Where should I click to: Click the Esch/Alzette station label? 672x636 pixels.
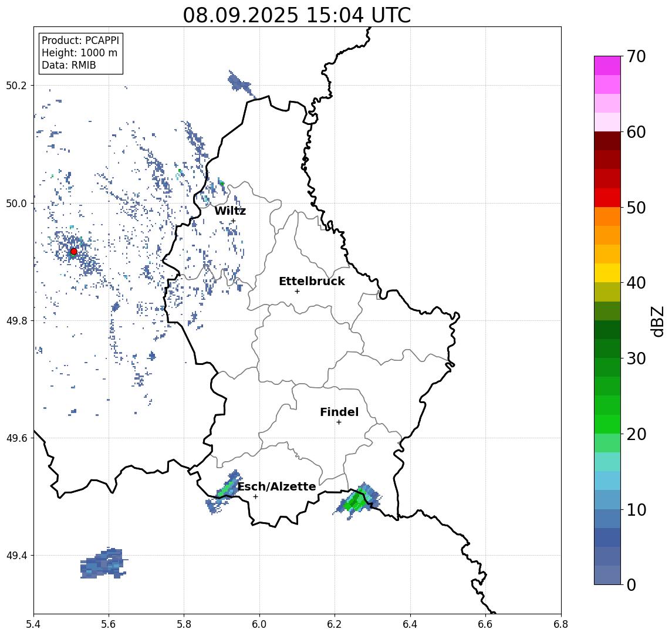[x=276, y=486]
